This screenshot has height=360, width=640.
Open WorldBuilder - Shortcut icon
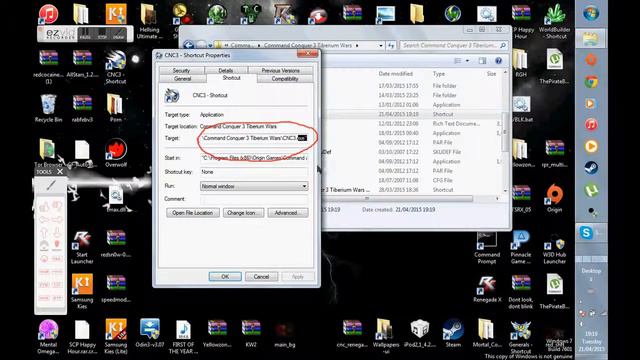pos(554,22)
